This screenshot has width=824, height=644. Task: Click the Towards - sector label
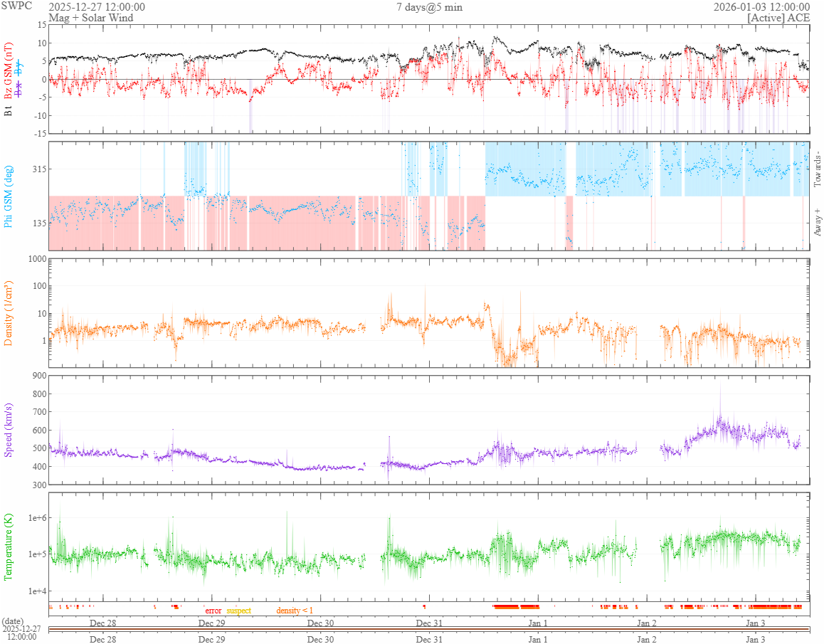click(817, 169)
